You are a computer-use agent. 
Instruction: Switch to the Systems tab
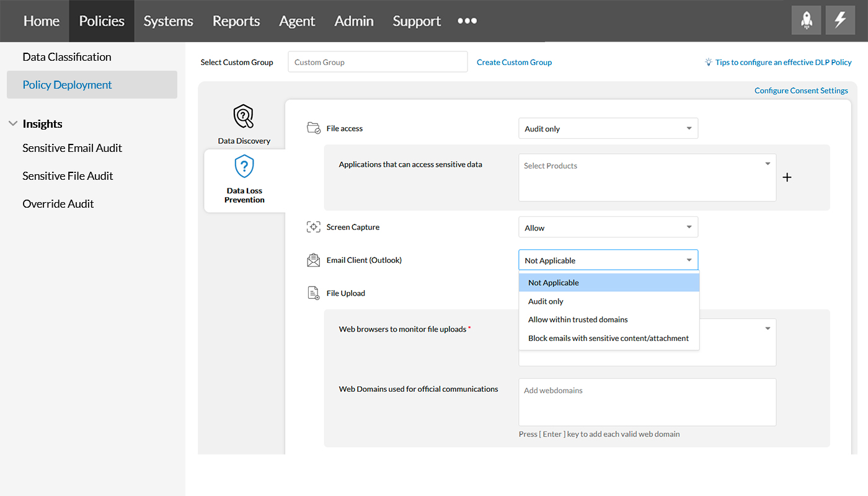168,21
